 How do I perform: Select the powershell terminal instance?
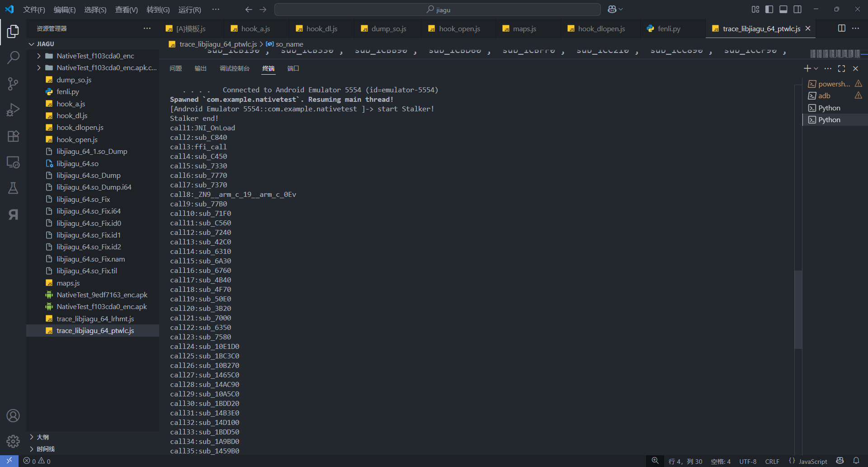pos(835,84)
